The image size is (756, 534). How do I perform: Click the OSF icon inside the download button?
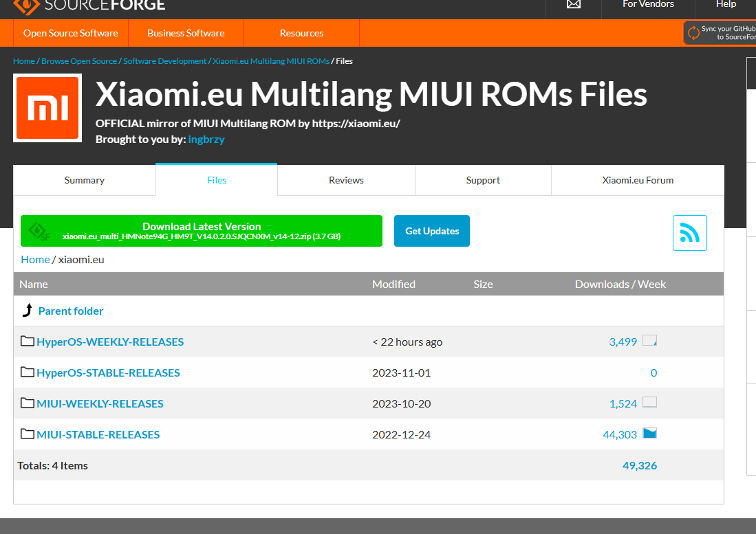[x=40, y=231]
